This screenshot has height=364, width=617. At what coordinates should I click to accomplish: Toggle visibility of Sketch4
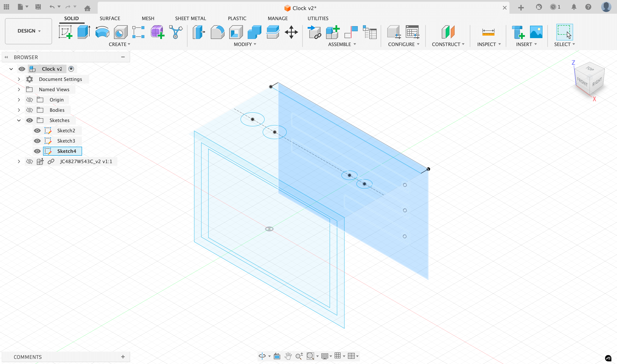tap(37, 151)
